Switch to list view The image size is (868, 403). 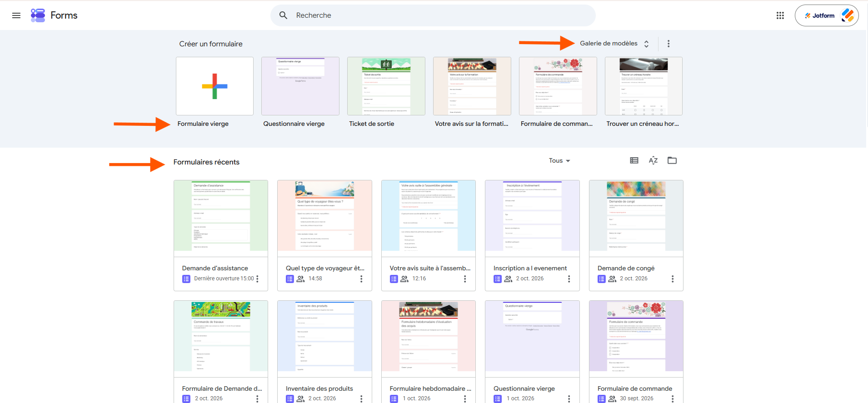tap(634, 160)
